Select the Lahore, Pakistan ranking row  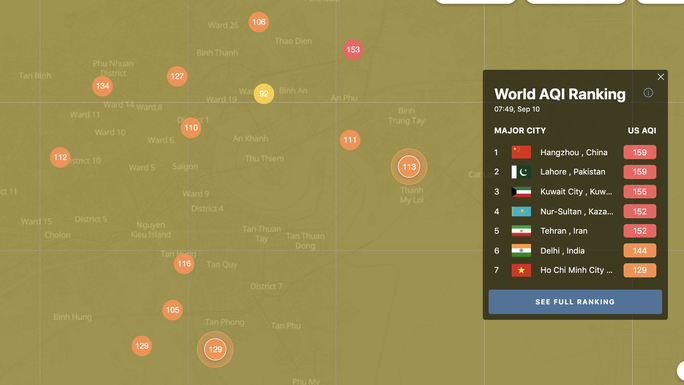[575, 172]
